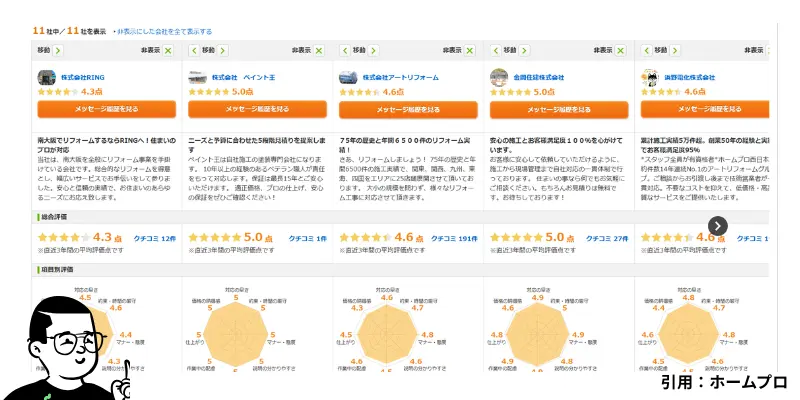The height and width of the screenshot is (400, 800).
Task: Click ※直近3年間の平均評価点です note under the large 4.3点 score
Action: click(x=81, y=251)
